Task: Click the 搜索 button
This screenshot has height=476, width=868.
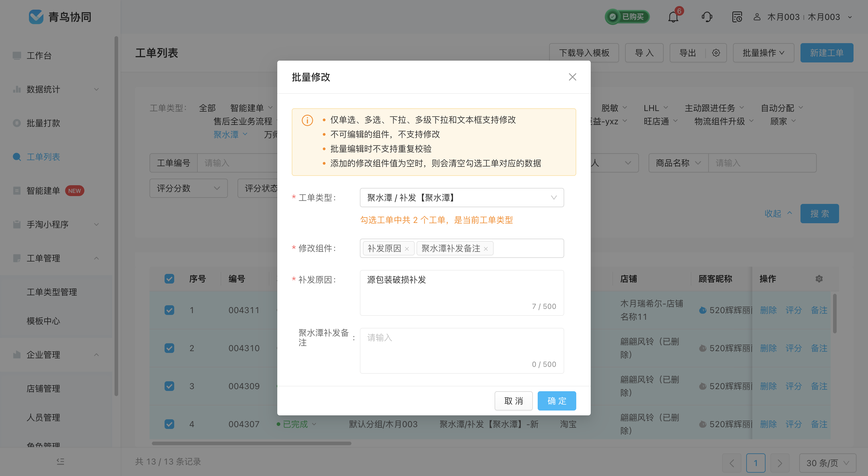Action: (x=819, y=214)
